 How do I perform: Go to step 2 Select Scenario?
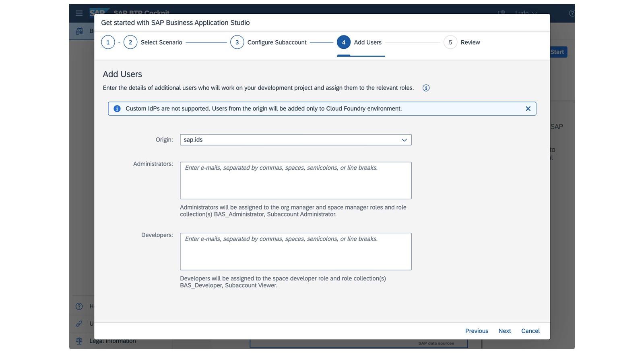153,42
